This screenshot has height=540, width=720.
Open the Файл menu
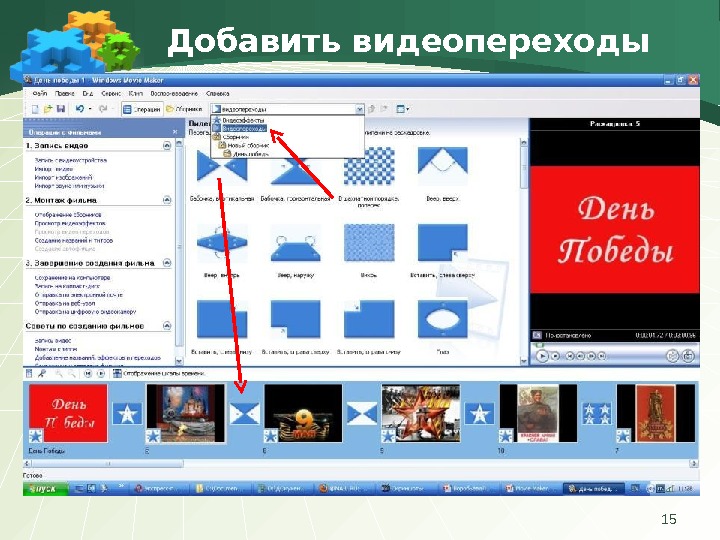tap(40, 93)
